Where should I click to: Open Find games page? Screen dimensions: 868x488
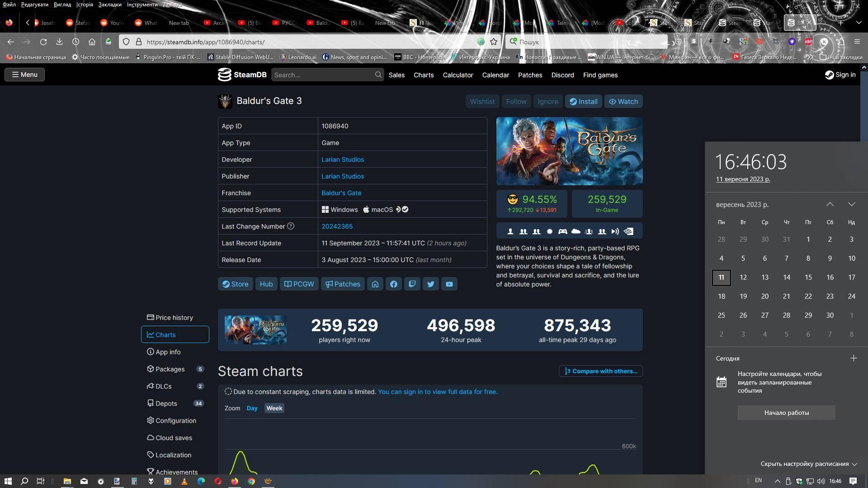pos(600,75)
